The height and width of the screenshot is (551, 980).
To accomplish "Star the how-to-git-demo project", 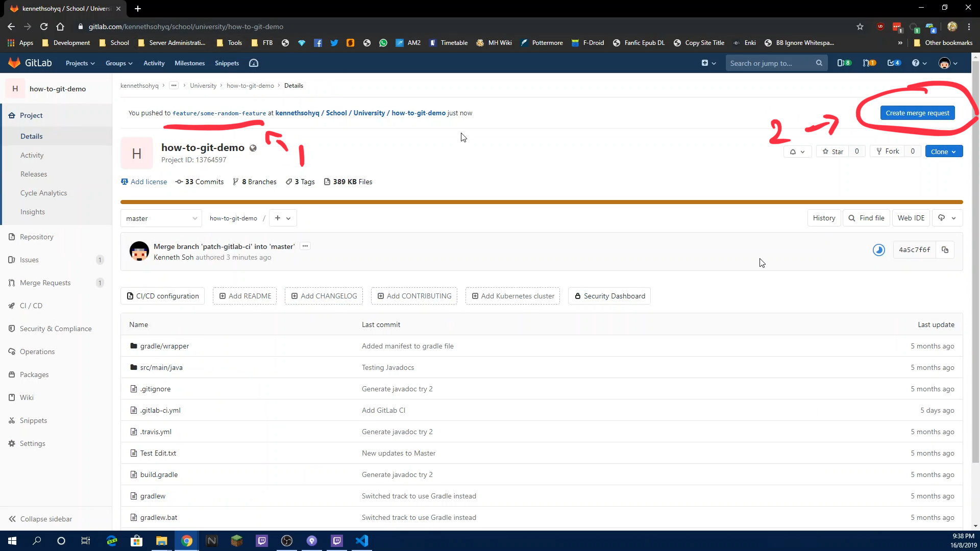I will 832,151.
